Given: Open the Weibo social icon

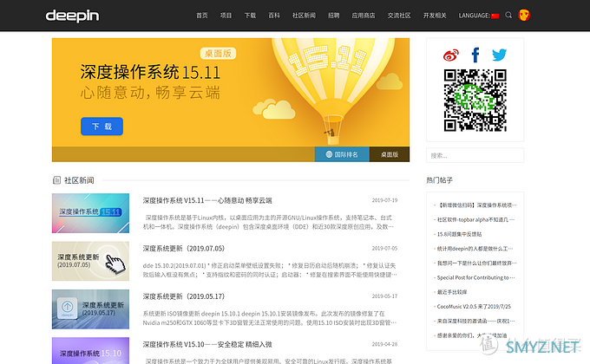Looking at the screenshot, I should point(451,55).
